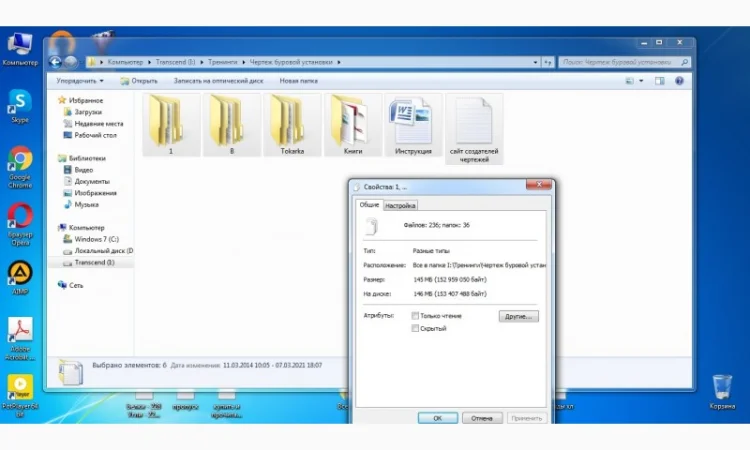Select the Общие tab in properties
The image size is (750, 450).
pyautogui.click(x=369, y=205)
